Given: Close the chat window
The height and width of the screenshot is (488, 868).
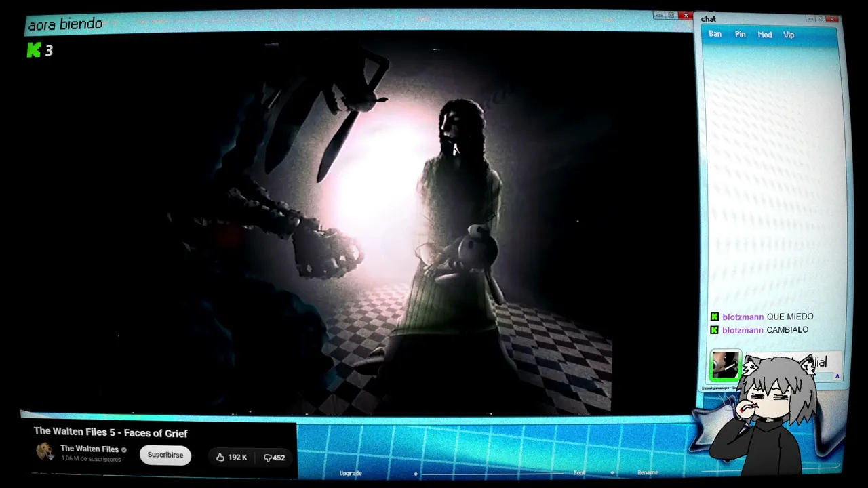Looking at the screenshot, I should pyautogui.click(x=832, y=19).
